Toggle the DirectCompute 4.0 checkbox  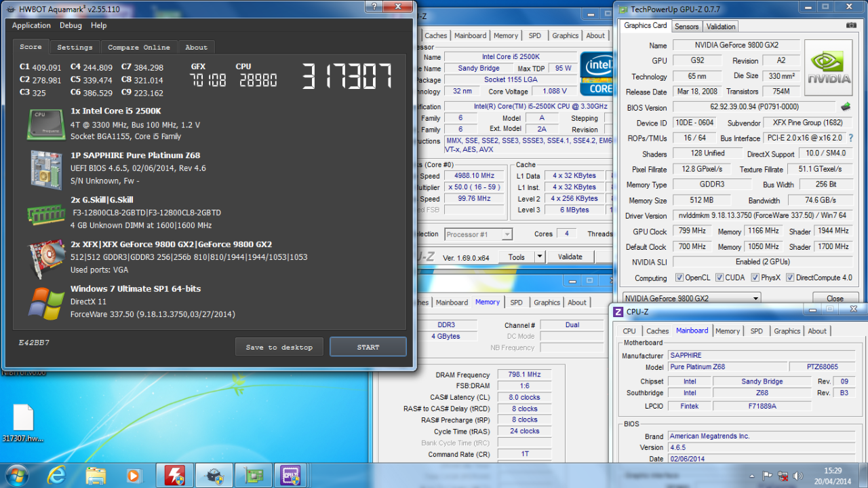(x=790, y=278)
